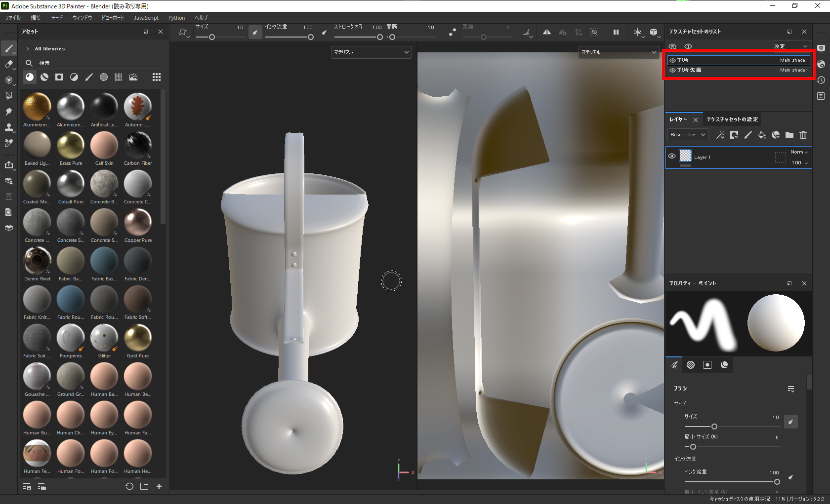Image resolution: width=830 pixels, height=504 pixels.
Task: Select the Alpha tab in Properties panel
Action: tap(691, 365)
